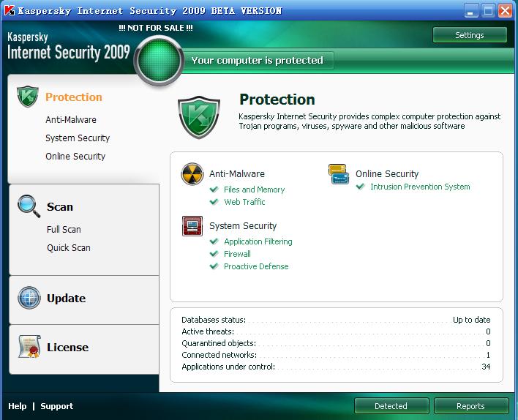Click the 'Connected networks:' row label
This screenshot has height=420, width=518.
(219, 355)
